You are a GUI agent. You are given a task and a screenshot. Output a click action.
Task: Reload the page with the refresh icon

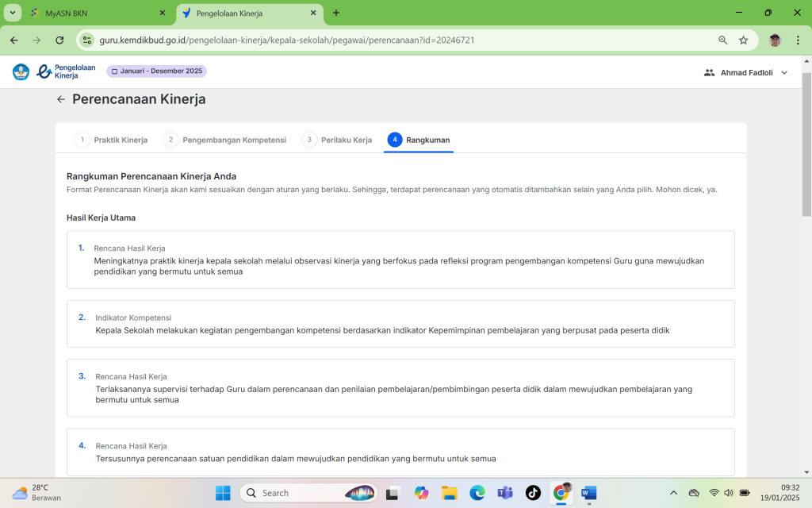tap(59, 40)
